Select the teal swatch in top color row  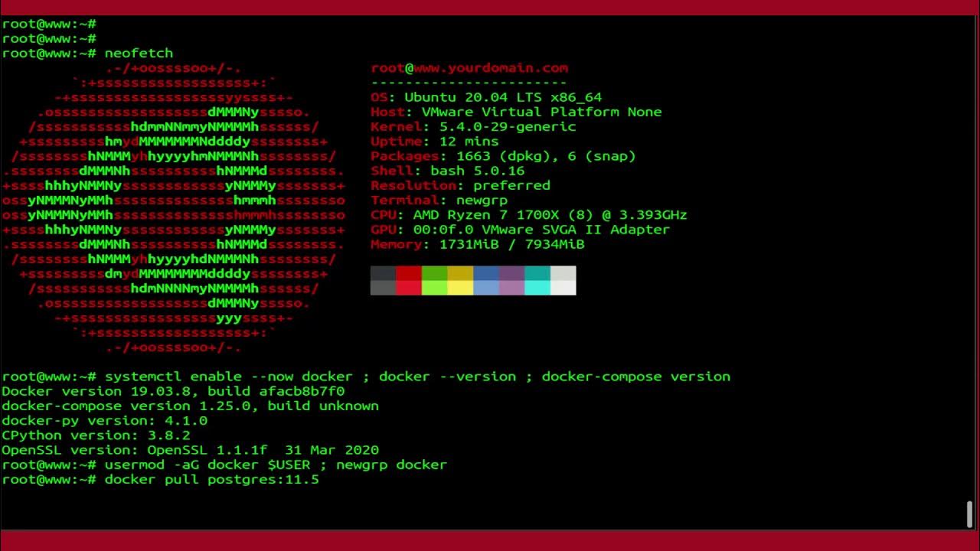coord(537,273)
